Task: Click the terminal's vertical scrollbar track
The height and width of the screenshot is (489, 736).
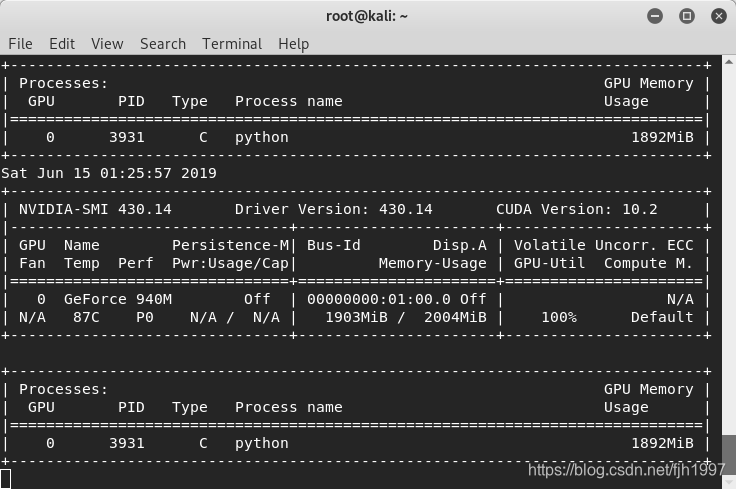Action: (728, 250)
